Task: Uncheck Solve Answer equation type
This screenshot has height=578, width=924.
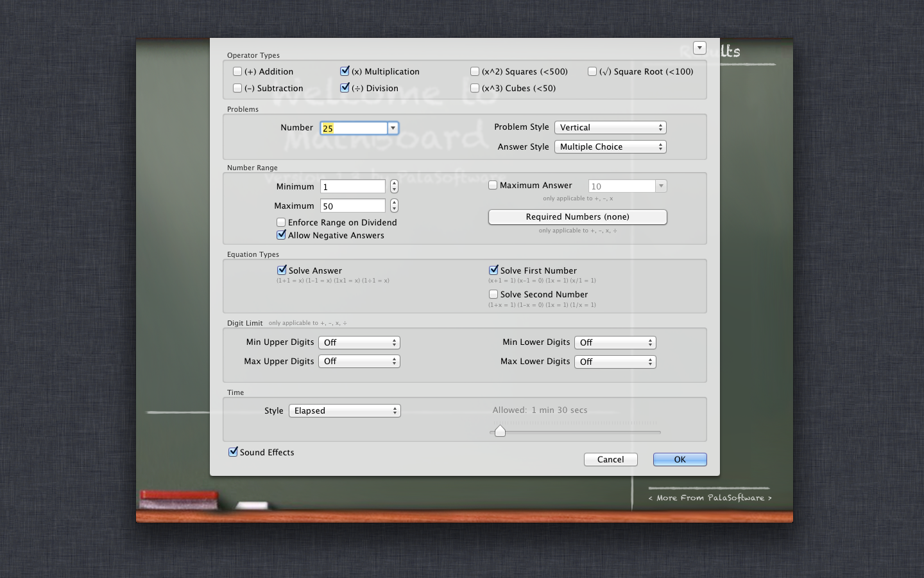Action: [282, 270]
